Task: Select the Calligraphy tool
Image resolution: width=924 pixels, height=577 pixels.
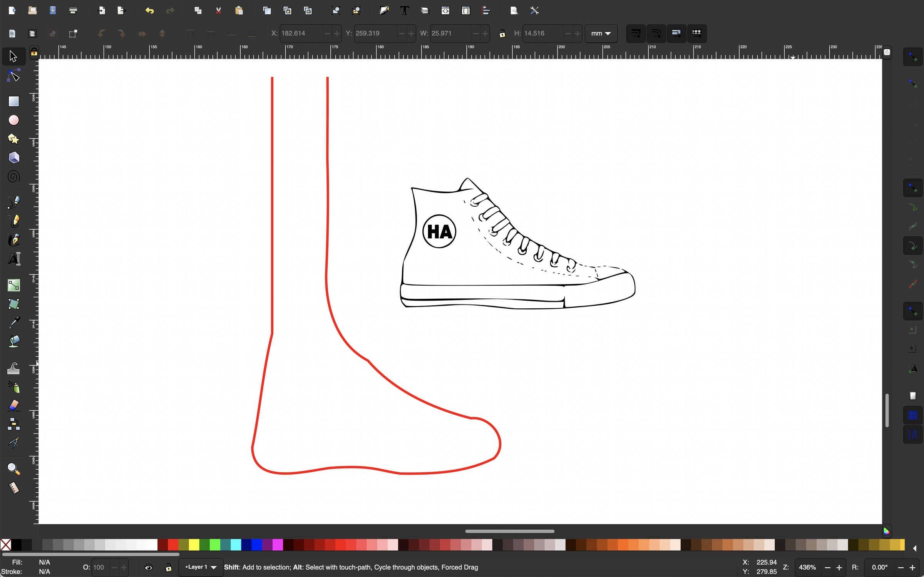Action: [x=14, y=240]
